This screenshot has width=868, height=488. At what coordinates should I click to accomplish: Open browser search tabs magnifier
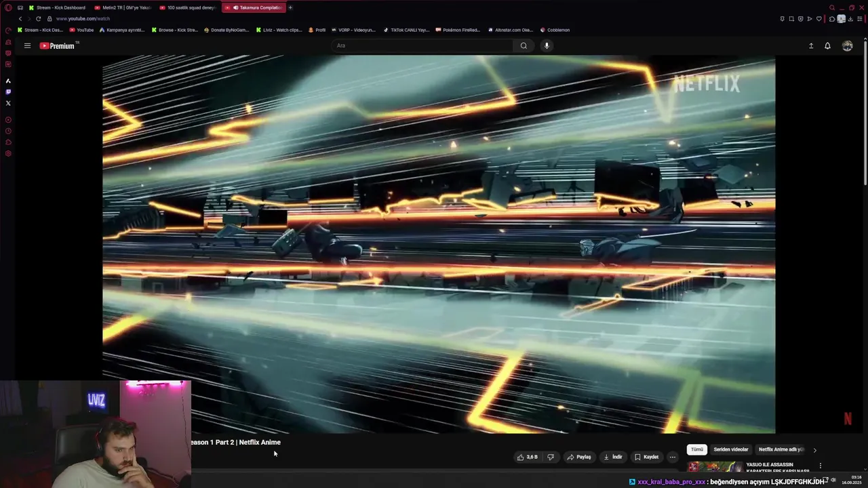832,7
